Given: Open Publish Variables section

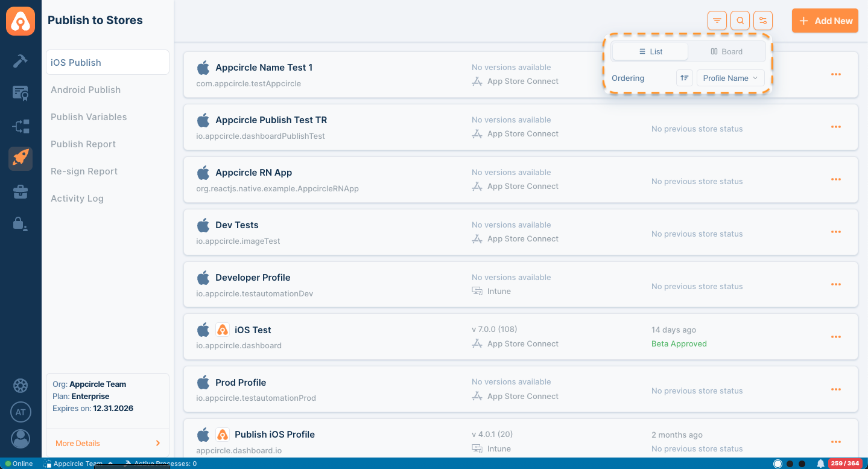Looking at the screenshot, I should click(x=89, y=116).
